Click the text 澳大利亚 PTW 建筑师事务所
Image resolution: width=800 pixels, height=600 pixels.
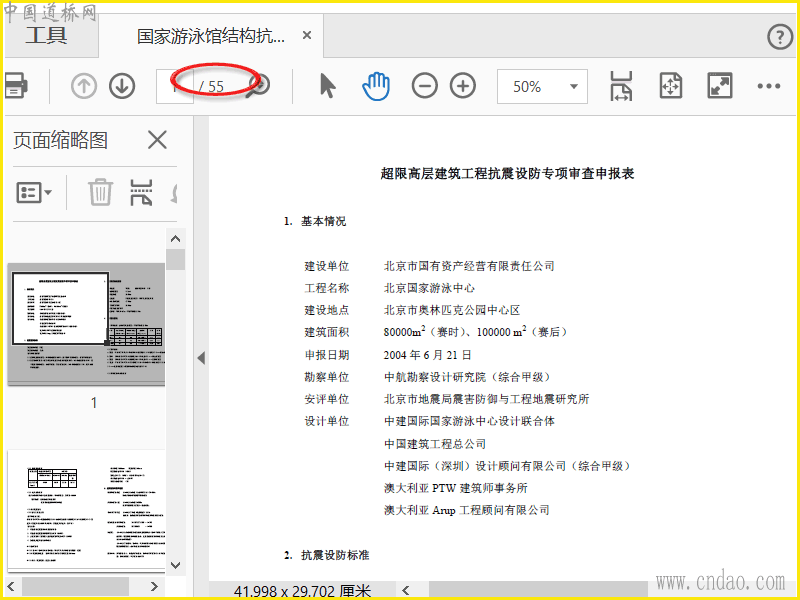coord(456,488)
